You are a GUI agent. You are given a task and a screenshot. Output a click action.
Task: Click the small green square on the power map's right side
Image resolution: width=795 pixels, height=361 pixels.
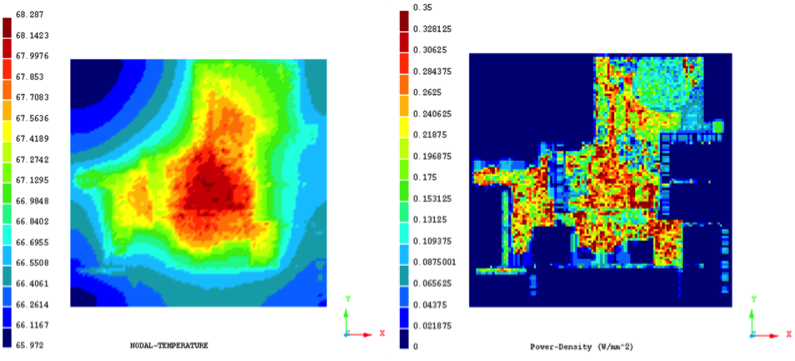coord(717,126)
